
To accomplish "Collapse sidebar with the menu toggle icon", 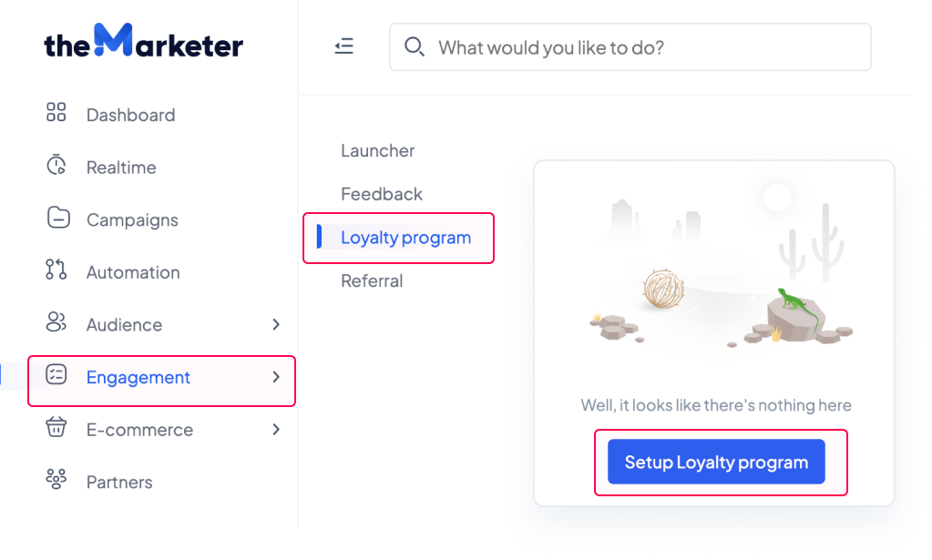I will [x=344, y=46].
